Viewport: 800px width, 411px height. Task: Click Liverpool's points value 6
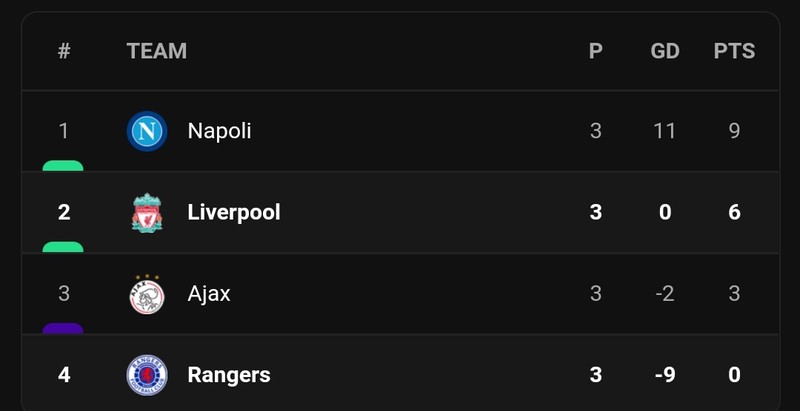734,213
